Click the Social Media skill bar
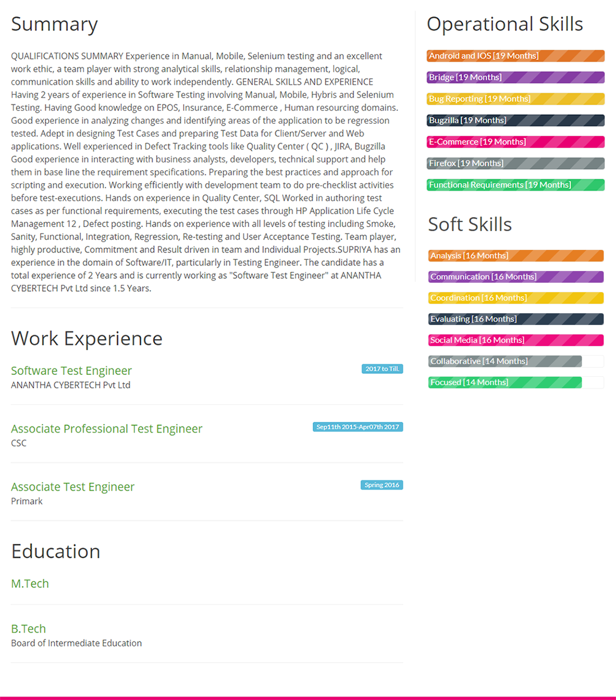This screenshot has width=616, height=700. [x=515, y=340]
